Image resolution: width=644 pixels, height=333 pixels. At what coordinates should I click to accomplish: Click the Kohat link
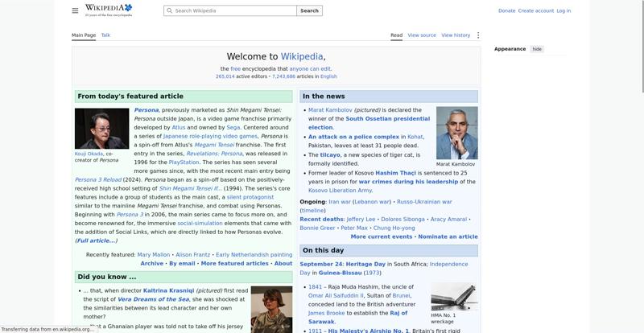(415, 137)
